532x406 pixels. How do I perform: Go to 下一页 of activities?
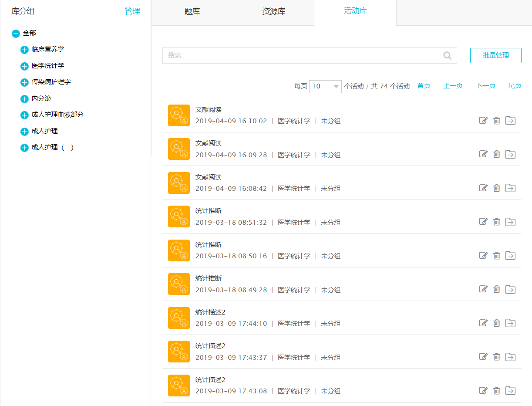pos(485,86)
